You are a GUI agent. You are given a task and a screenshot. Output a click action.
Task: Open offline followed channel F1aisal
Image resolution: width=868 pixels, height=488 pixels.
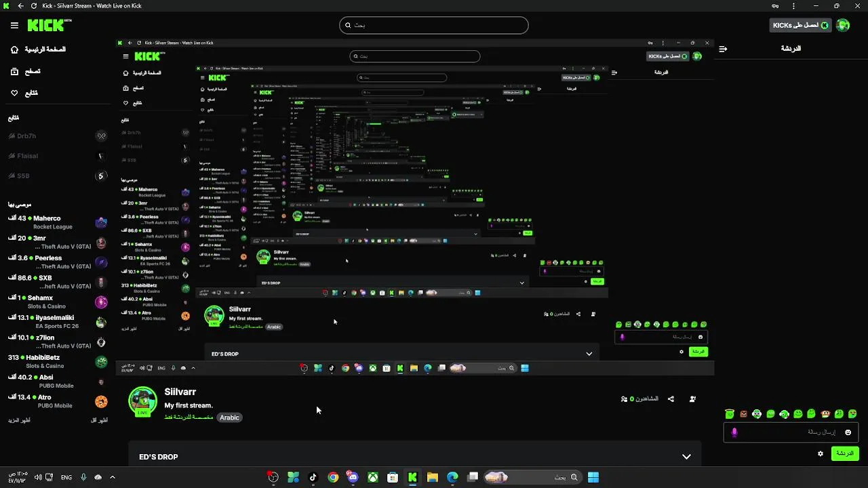click(x=57, y=156)
